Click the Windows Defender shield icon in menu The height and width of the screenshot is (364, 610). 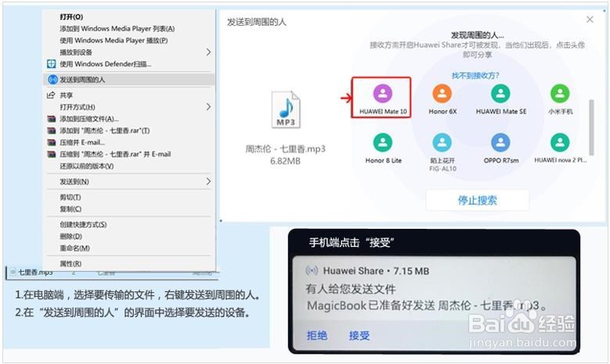52,64
